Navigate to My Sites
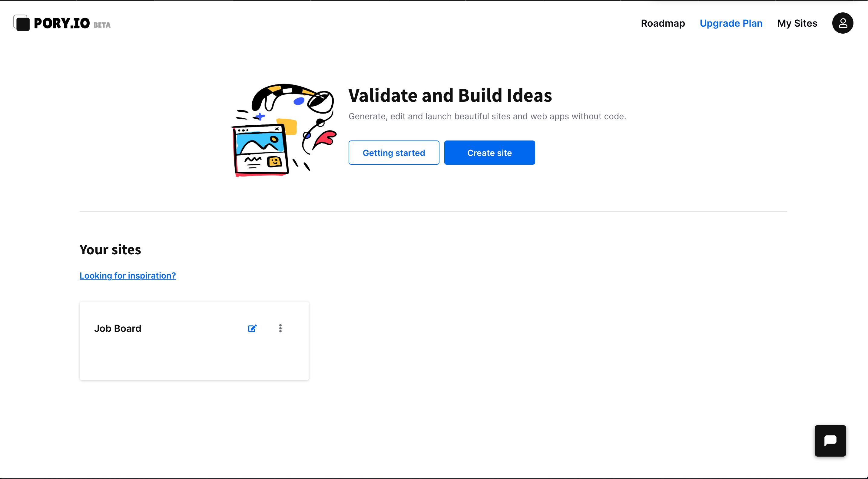The height and width of the screenshot is (479, 868). 797,23
